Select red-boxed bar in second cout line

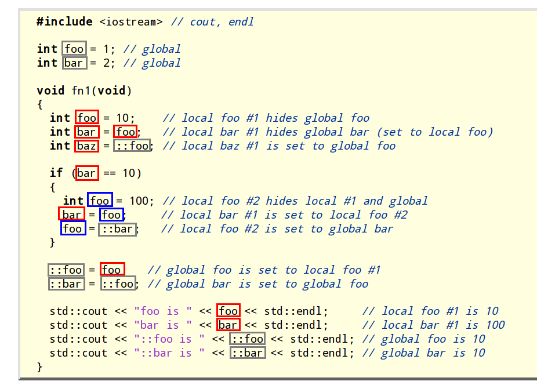(228, 325)
